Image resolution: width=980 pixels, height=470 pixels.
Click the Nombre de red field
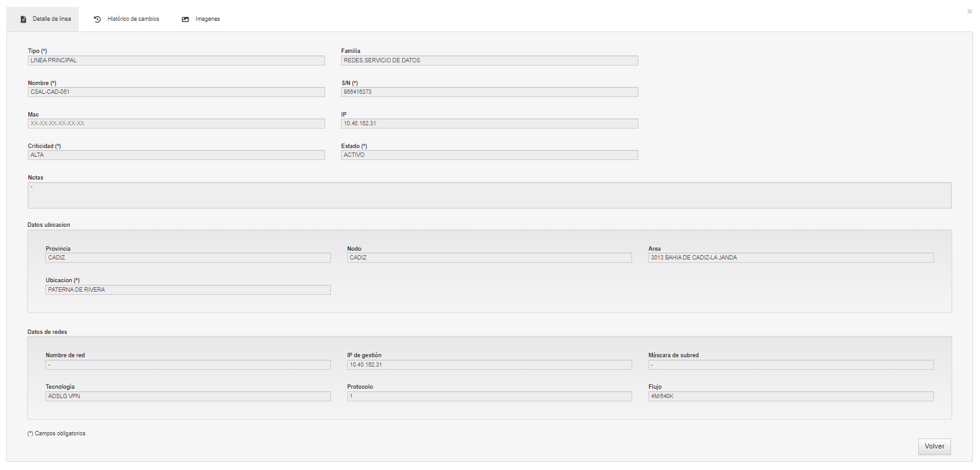[188, 365]
